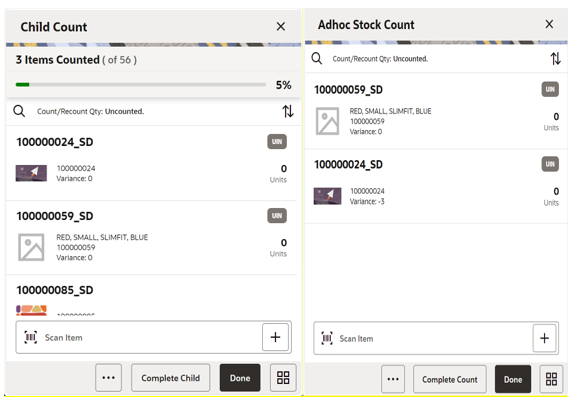Open grid view icon in Child Count footer
Screen dimensions: 577x403
coord(283,378)
